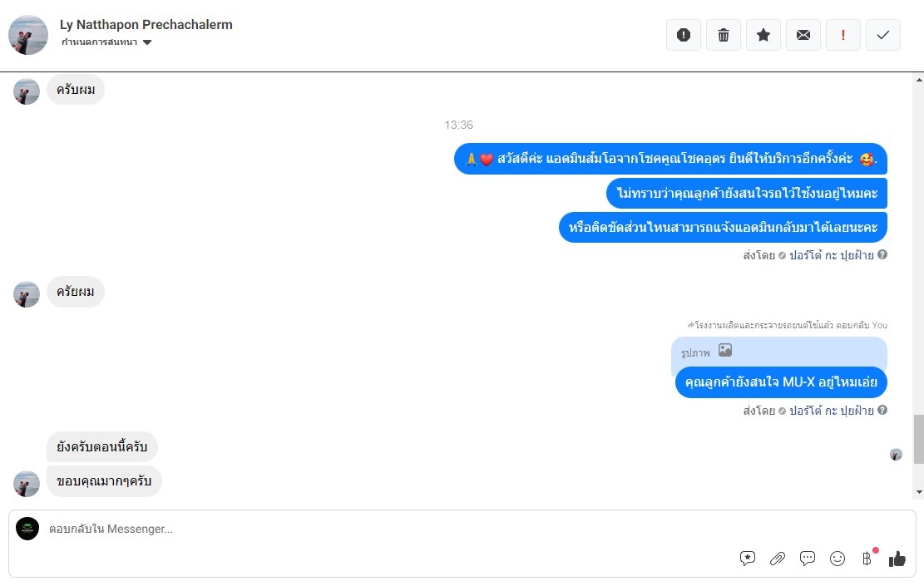Flag the conversation with the red exclamation icon

[842, 35]
